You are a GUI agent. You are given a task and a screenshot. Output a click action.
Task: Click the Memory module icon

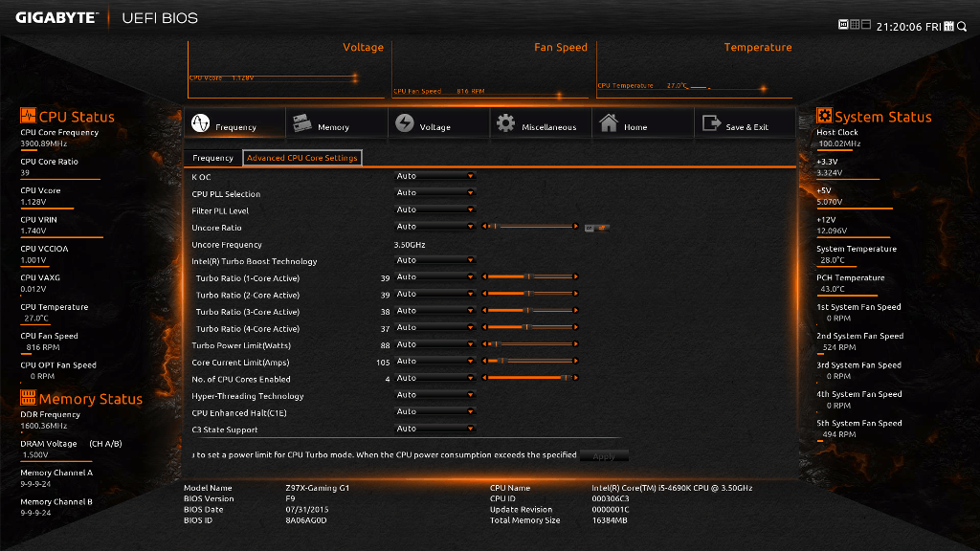(302, 123)
